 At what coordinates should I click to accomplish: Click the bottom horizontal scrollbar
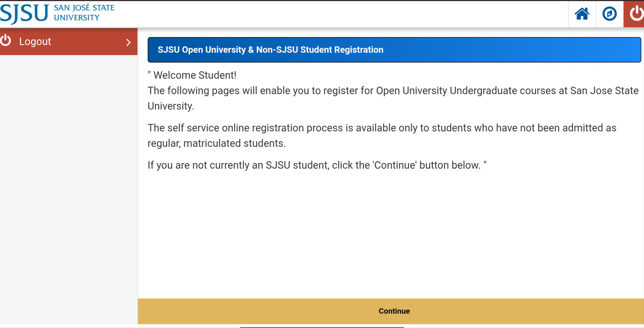coord(322,327)
